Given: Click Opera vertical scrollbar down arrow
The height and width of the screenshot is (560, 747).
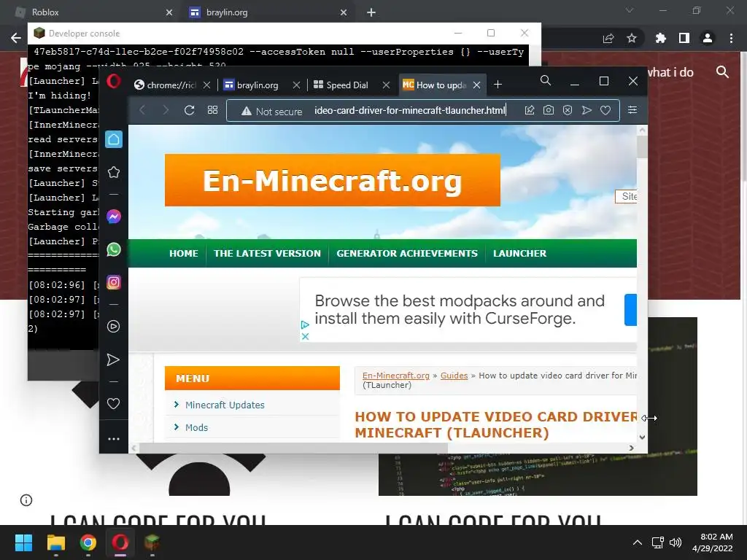Looking at the screenshot, I should (x=642, y=437).
